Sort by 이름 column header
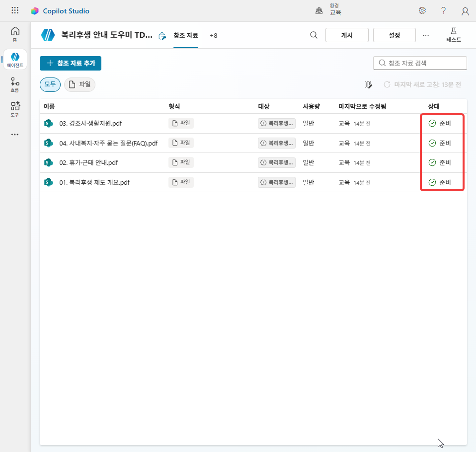The height and width of the screenshot is (452, 476). tap(49, 106)
